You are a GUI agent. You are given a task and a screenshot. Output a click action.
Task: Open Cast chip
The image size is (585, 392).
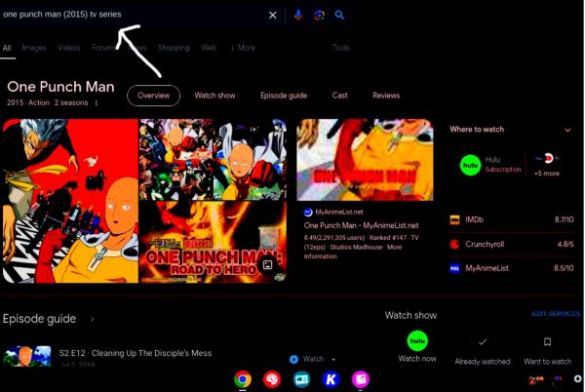pyautogui.click(x=340, y=96)
